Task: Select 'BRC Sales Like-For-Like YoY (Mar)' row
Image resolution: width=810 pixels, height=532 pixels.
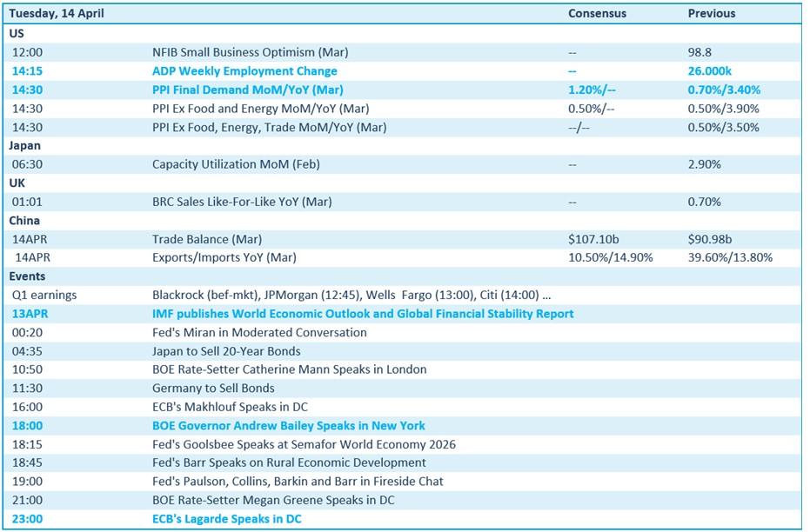Action: point(242,202)
